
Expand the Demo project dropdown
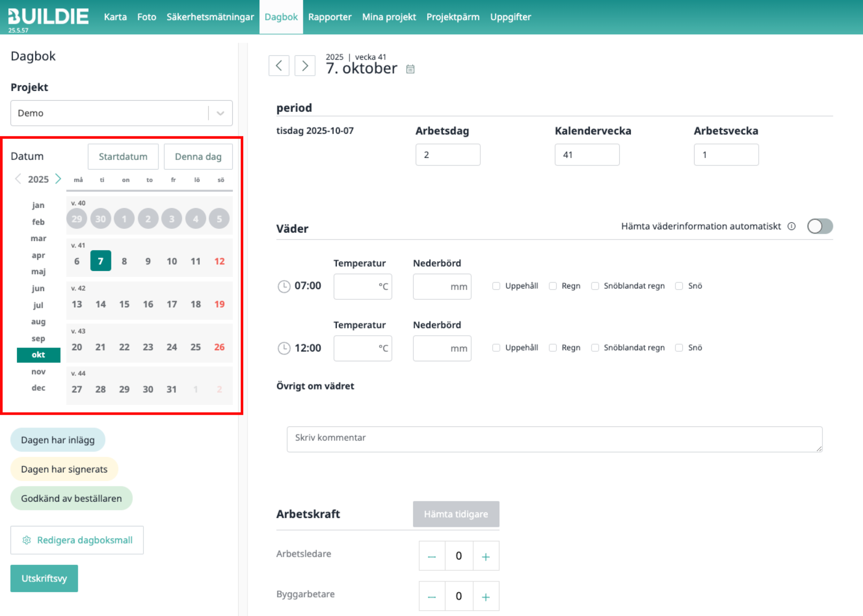220,113
